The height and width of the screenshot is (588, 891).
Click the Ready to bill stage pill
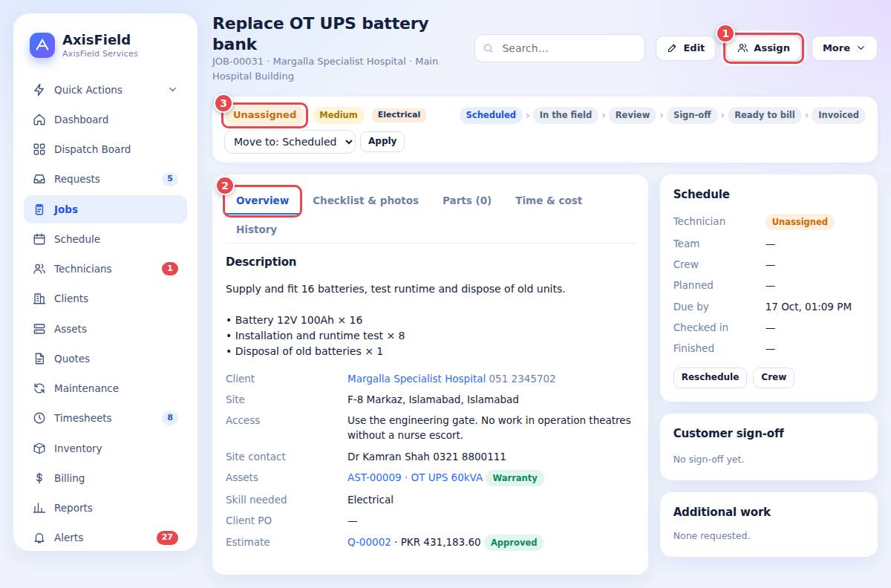(x=765, y=115)
